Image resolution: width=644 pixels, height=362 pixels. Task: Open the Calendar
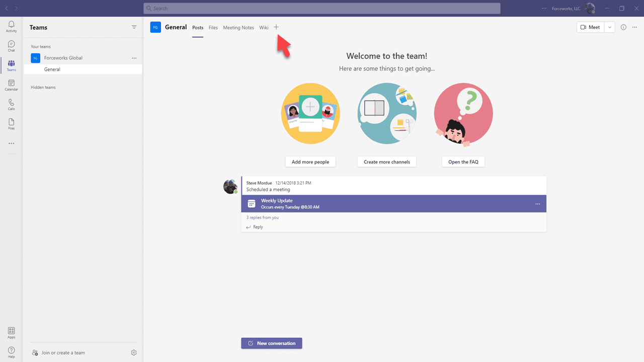point(11,85)
